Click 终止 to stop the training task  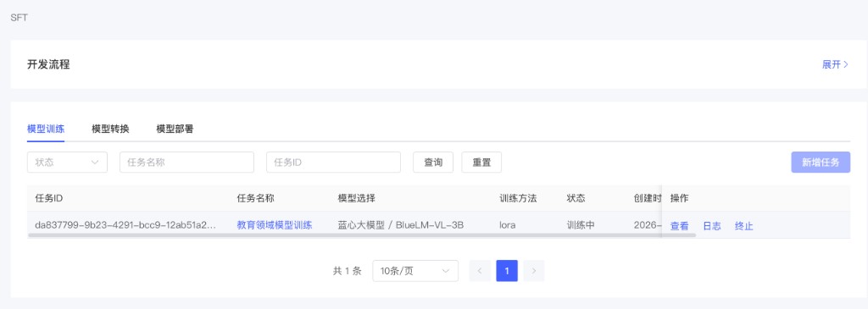point(744,226)
